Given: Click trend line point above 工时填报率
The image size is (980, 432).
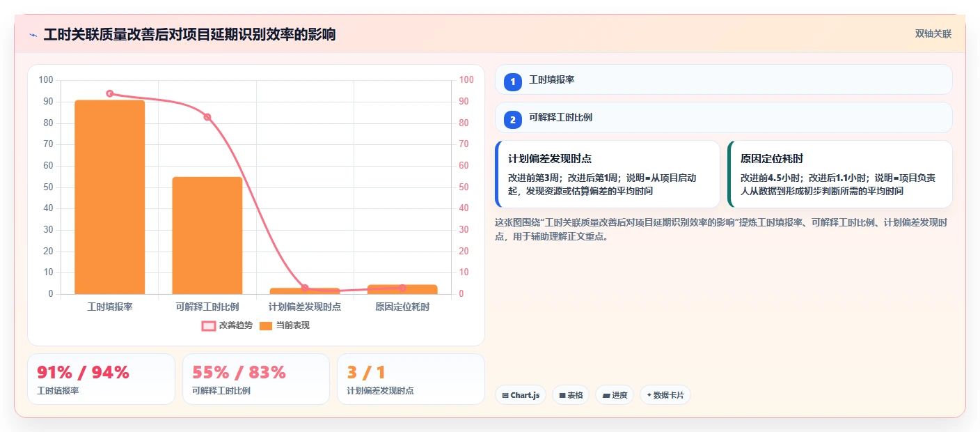Looking at the screenshot, I should coord(110,93).
